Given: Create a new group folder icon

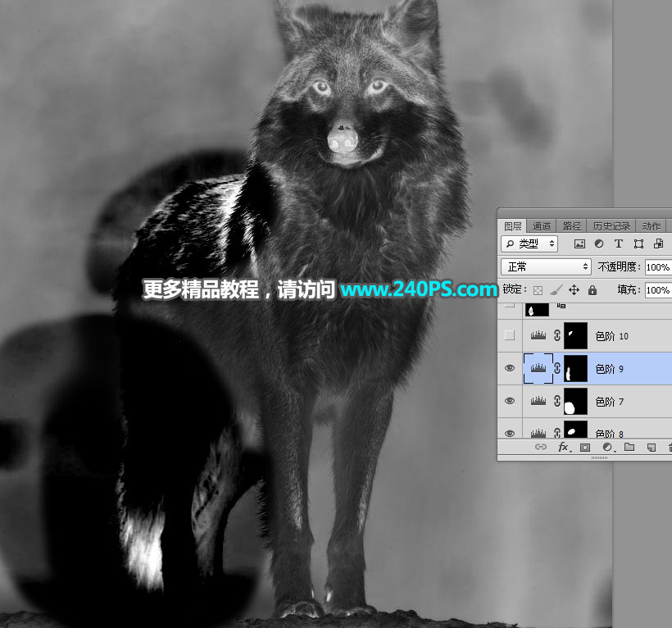Looking at the screenshot, I should click(629, 447).
